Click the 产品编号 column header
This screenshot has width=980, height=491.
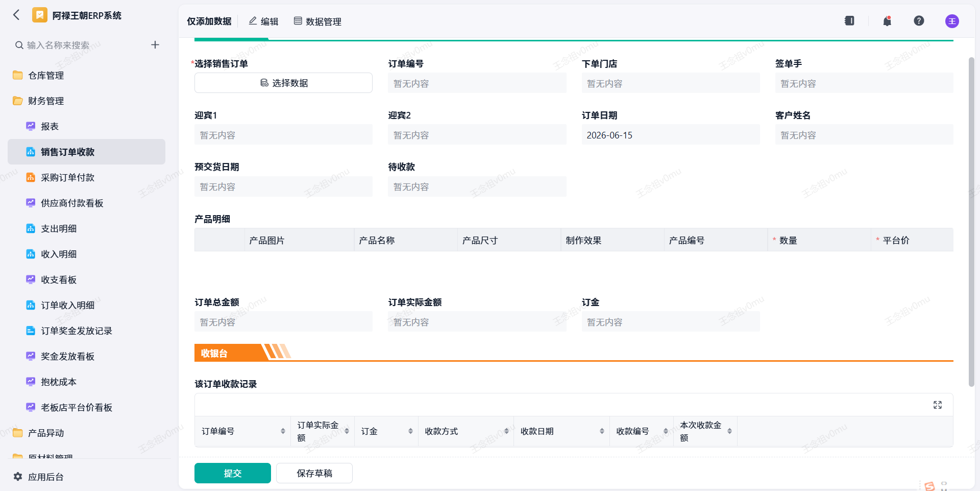716,240
